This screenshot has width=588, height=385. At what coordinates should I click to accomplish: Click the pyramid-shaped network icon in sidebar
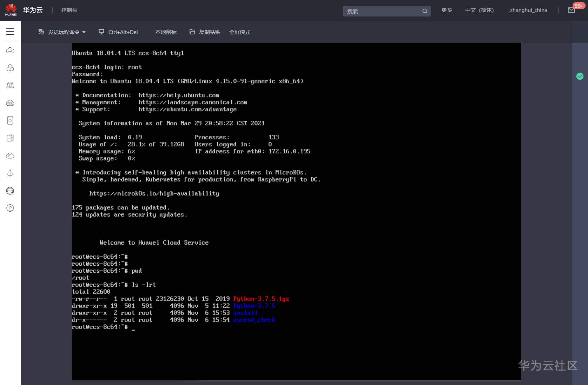tap(10, 173)
